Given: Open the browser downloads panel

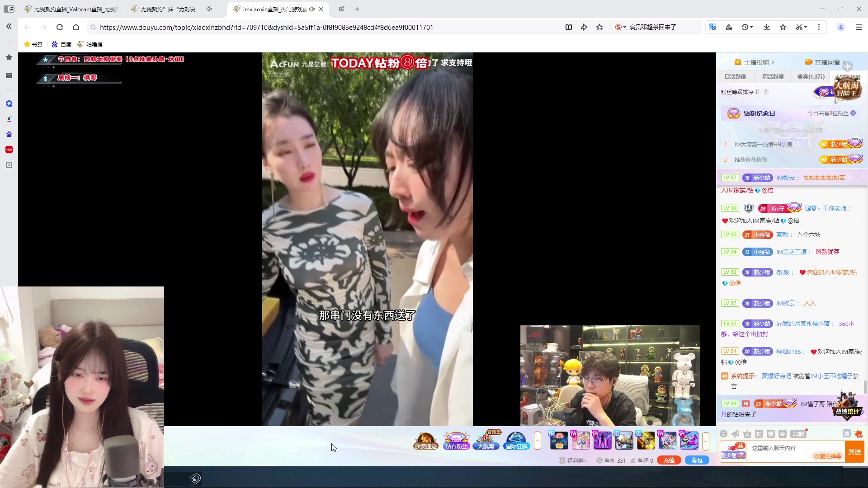Looking at the screenshot, I should coord(767,27).
